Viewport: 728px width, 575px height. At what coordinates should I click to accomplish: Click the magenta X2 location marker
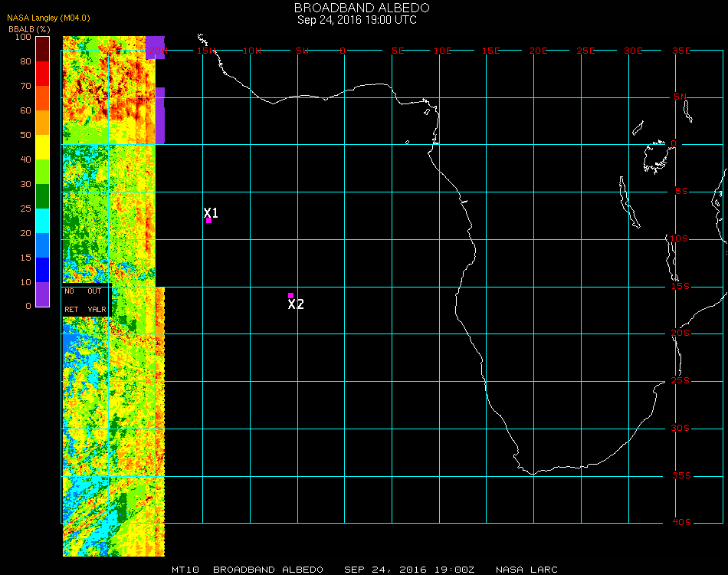pyautogui.click(x=290, y=295)
